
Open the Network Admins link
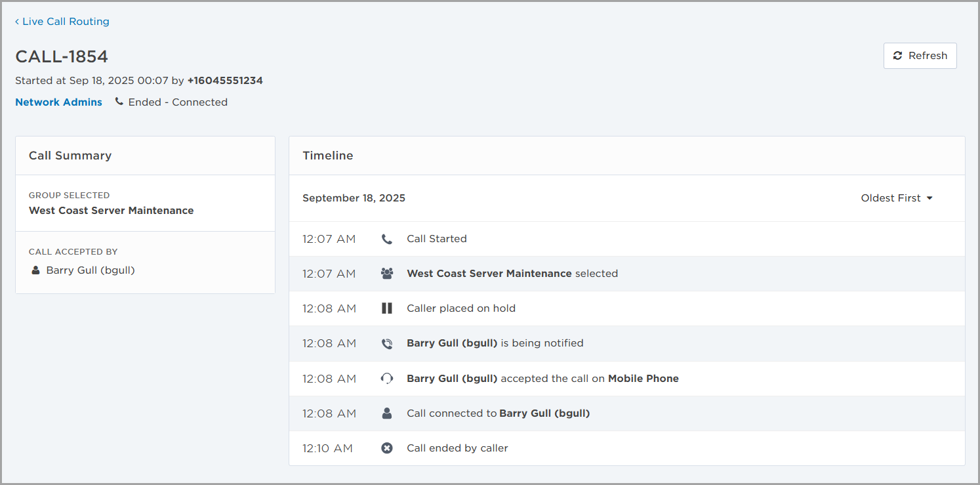pyautogui.click(x=58, y=102)
